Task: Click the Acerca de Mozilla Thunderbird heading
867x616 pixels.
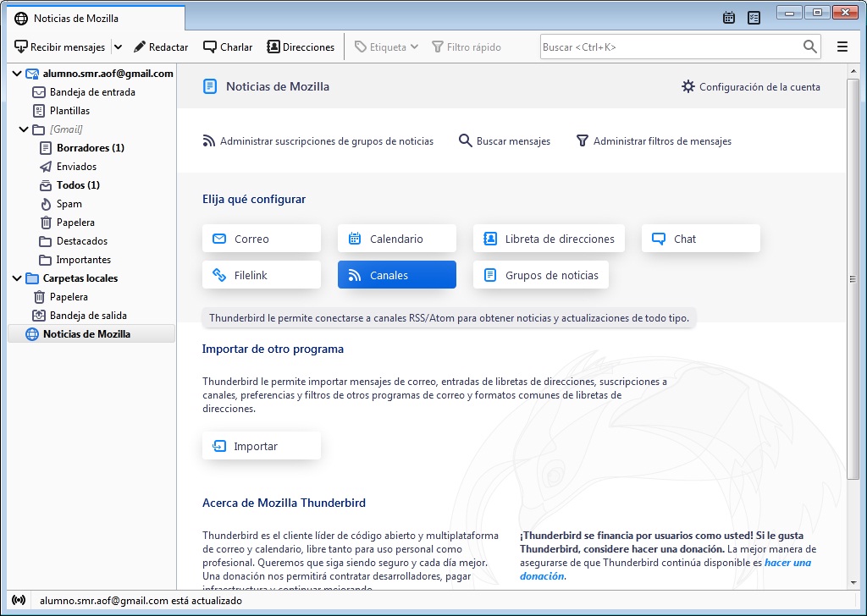Action: [x=284, y=503]
